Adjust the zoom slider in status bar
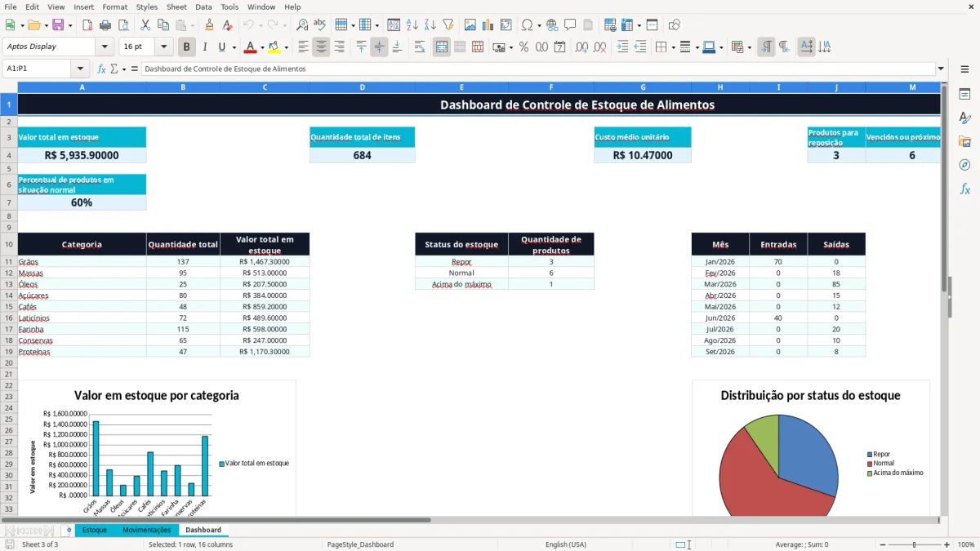This screenshot has height=551, width=980. [915, 544]
